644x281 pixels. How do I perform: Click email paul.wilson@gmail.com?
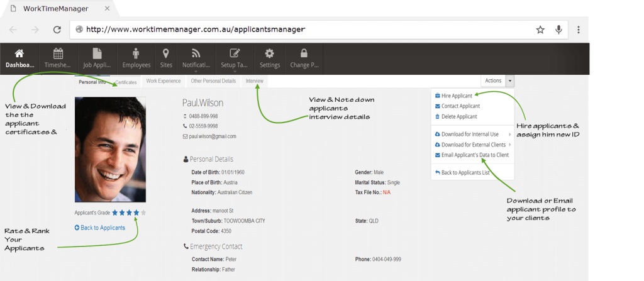[x=213, y=136]
